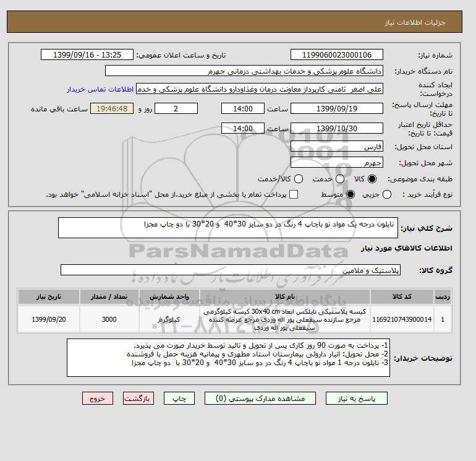Image resolution: width=476 pixels, height=461 pixels.
Task: Click the buyer organization name field
Action: pyautogui.click(x=244, y=71)
